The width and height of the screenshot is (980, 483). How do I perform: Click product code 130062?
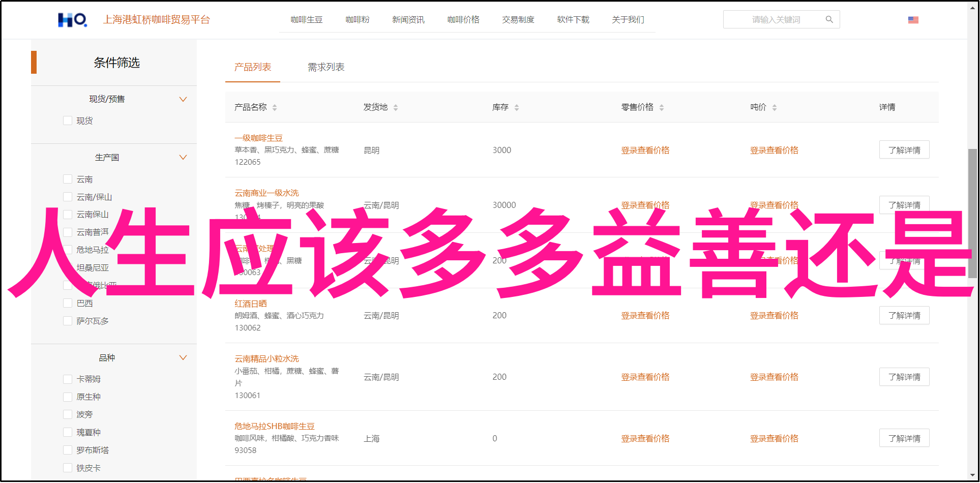coord(248,328)
